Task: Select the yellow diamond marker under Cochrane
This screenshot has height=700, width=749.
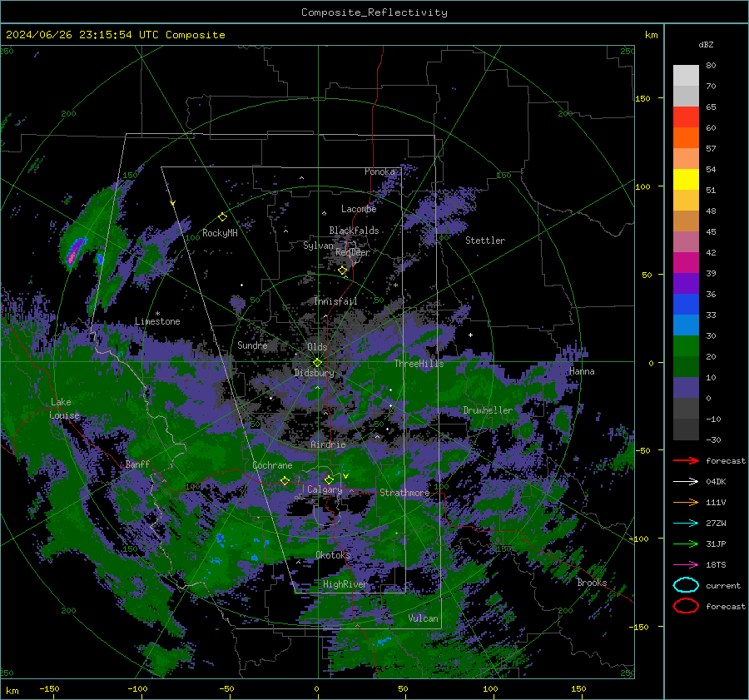Action: point(285,481)
